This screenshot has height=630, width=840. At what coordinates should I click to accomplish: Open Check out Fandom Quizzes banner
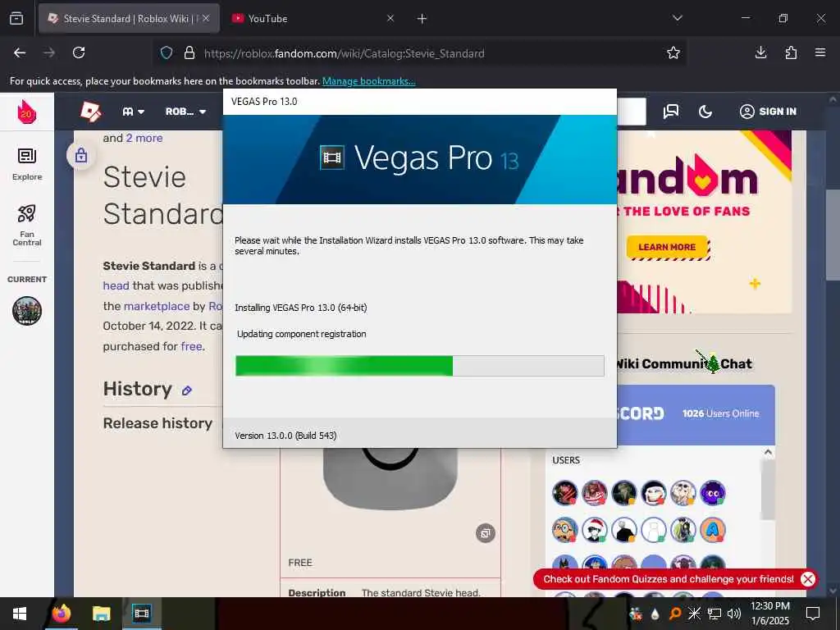tap(668, 579)
